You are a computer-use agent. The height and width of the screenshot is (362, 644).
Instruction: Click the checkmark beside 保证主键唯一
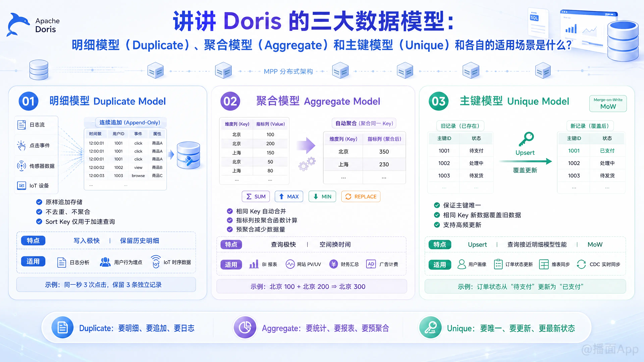pos(437,205)
